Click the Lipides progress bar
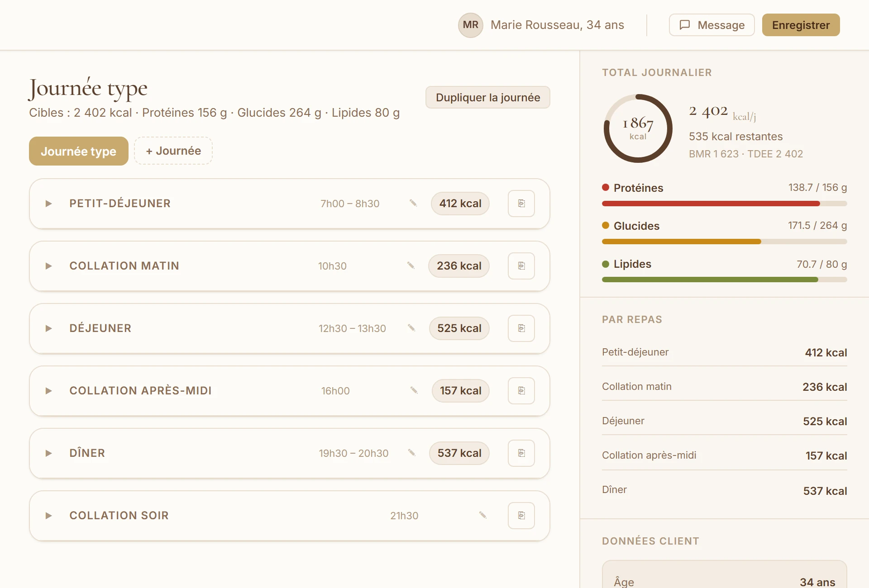The width and height of the screenshot is (869, 588). tap(724, 280)
